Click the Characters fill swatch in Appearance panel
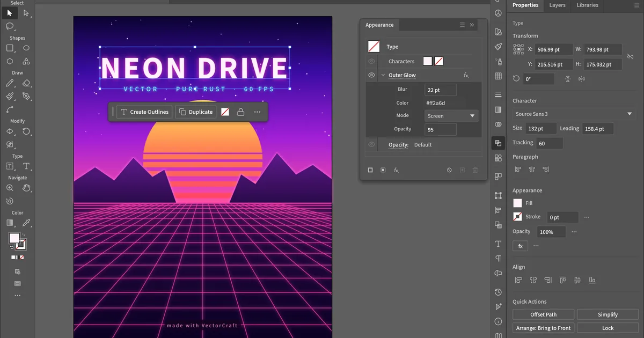Image resolution: width=644 pixels, height=338 pixels. tap(428, 61)
